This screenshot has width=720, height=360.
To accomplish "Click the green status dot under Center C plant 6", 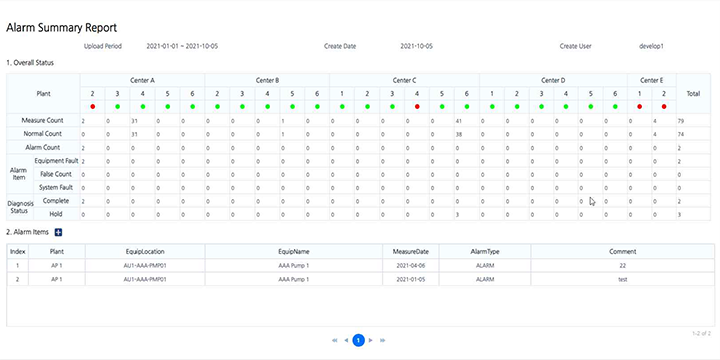I will click(x=467, y=107).
